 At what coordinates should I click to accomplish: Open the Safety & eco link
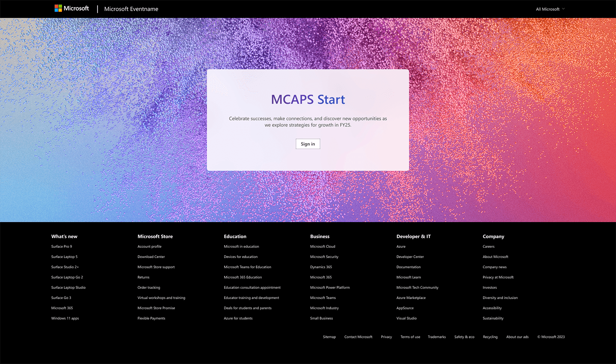[x=464, y=337]
